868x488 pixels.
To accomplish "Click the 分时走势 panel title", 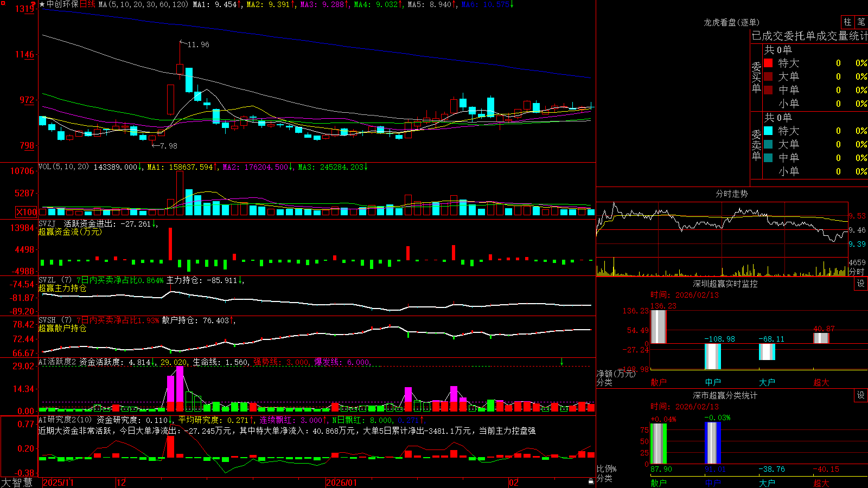I will click(x=732, y=194).
